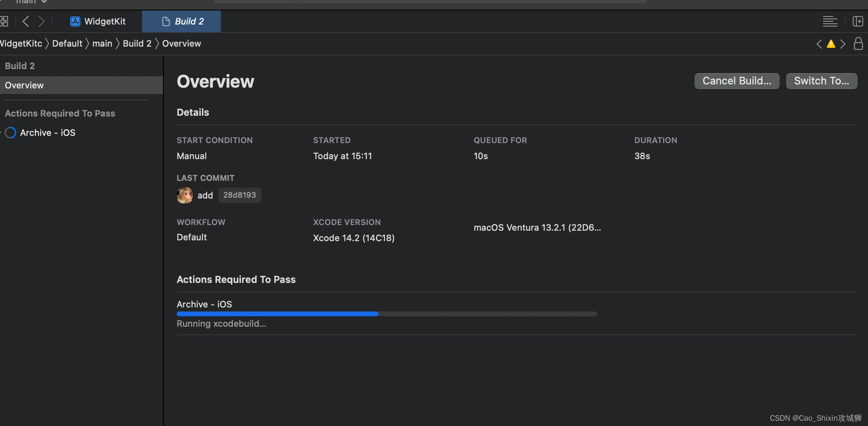Click 'Today at 15:11' started value

(342, 156)
